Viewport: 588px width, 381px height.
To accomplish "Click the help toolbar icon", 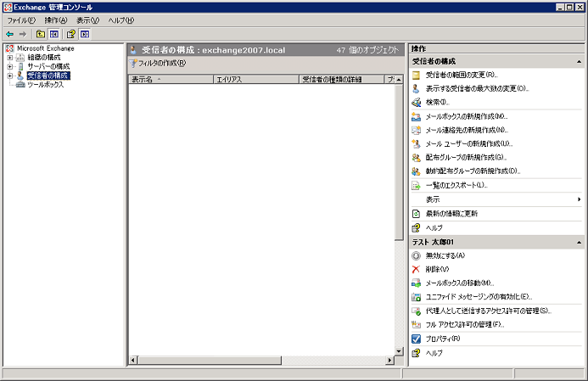I will [x=71, y=34].
